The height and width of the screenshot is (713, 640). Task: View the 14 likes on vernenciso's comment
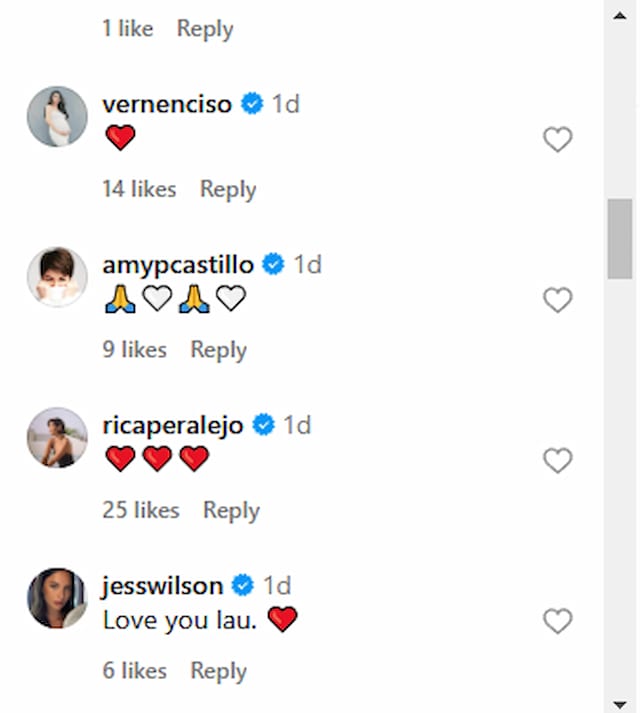(139, 189)
